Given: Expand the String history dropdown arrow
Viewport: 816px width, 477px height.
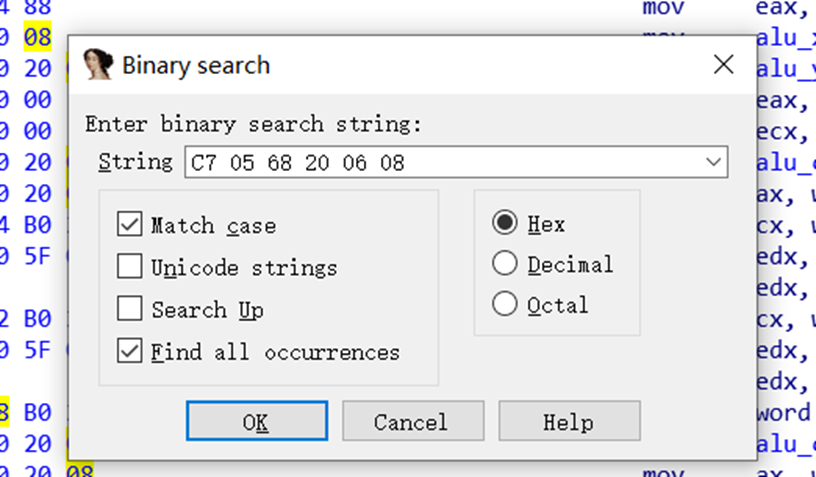Looking at the screenshot, I should (714, 162).
